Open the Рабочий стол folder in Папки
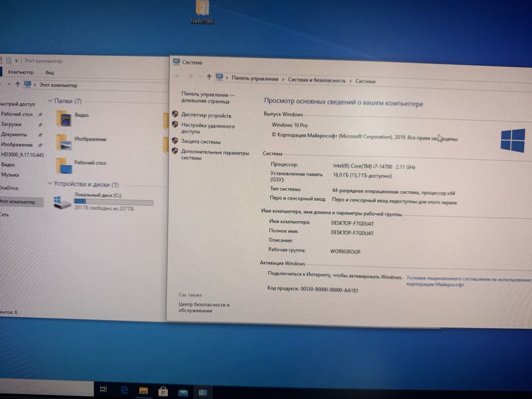 [64, 166]
